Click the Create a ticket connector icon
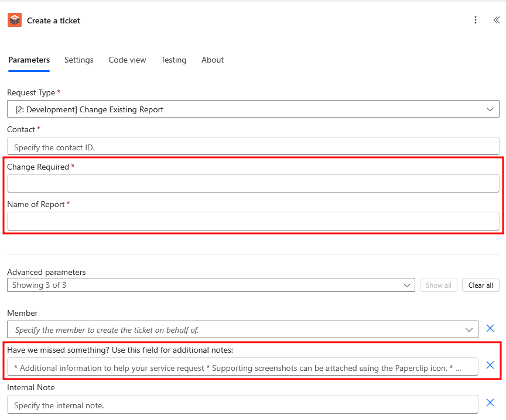506x420 pixels. point(15,20)
